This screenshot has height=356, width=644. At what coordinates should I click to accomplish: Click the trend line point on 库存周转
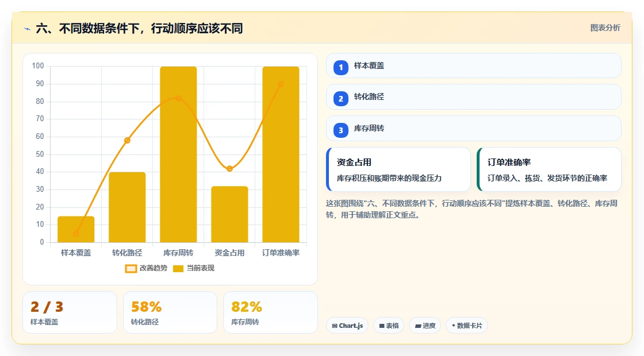coord(178,98)
